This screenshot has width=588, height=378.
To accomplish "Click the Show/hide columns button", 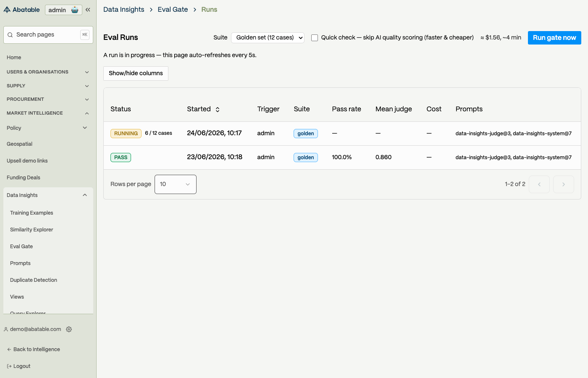I will tap(136, 73).
